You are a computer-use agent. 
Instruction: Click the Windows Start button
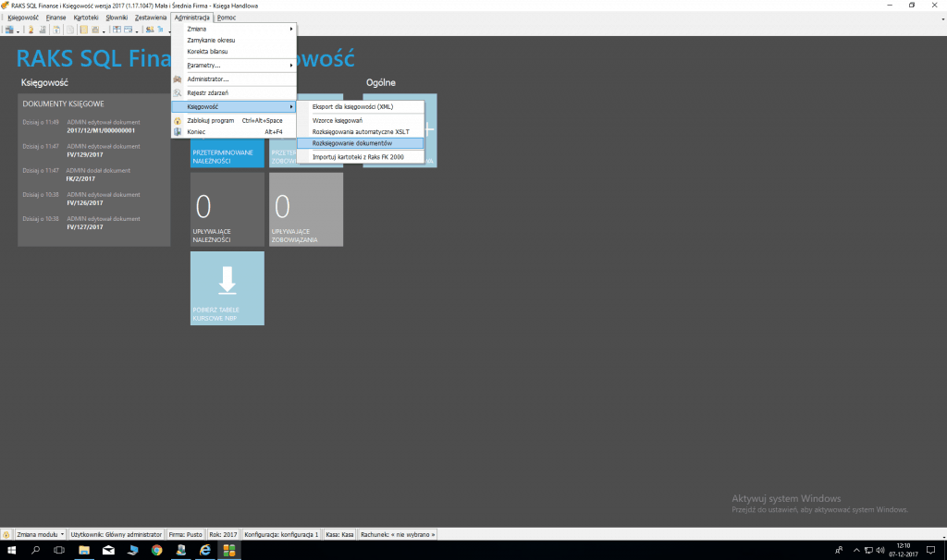[x=11, y=551]
